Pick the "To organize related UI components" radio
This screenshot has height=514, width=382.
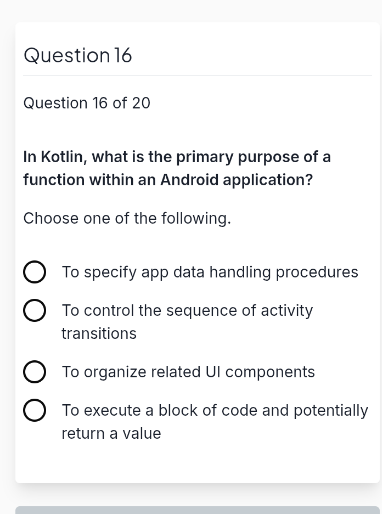[35, 372]
